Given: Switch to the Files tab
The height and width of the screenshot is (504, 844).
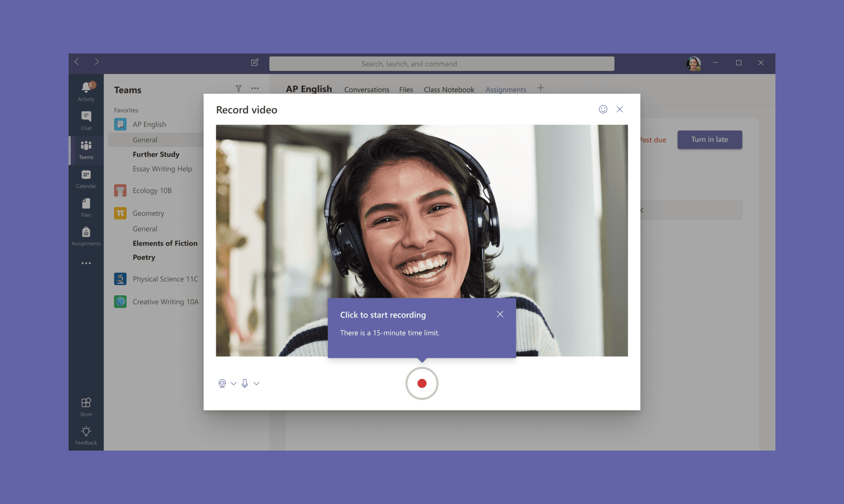Looking at the screenshot, I should coord(406,90).
